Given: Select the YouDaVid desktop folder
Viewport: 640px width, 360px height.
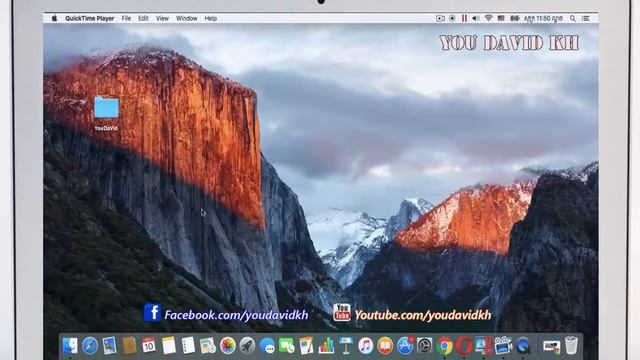Looking at the screenshot, I should [x=107, y=113].
